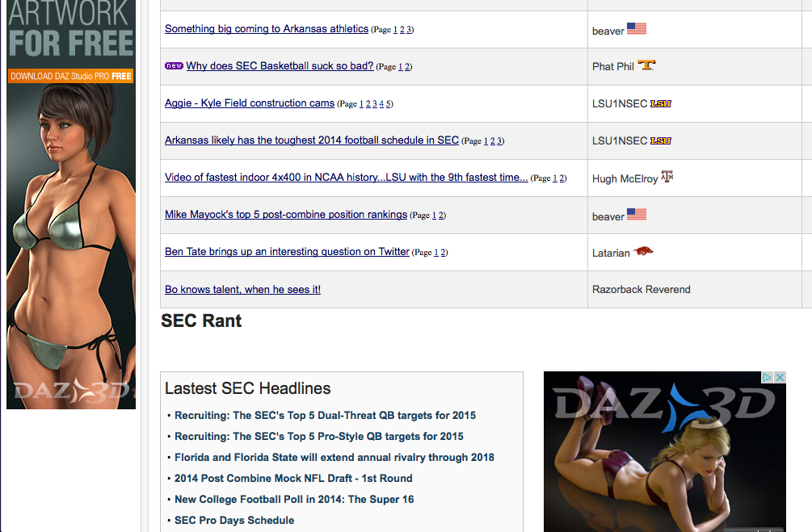Viewport: 812px width, 532px height.
Task: Open the 'SEC Pro Days Schedule' headline
Action: click(x=234, y=520)
